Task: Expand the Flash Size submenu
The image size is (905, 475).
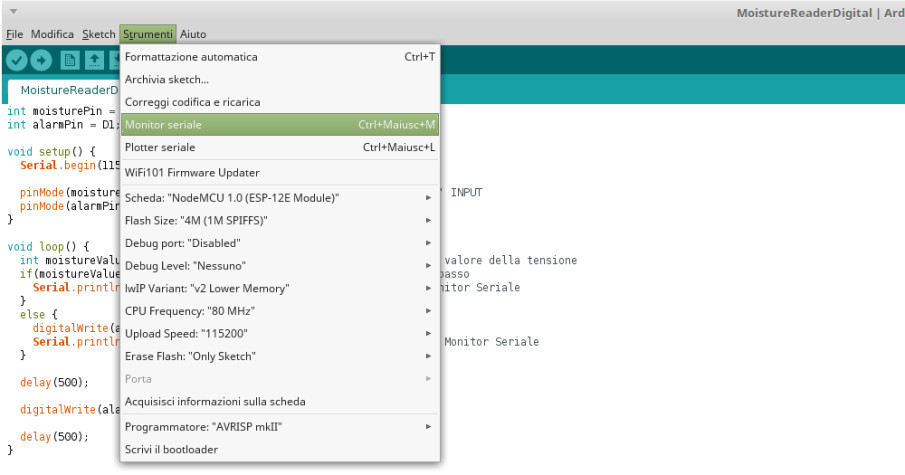Action: tap(280, 220)
